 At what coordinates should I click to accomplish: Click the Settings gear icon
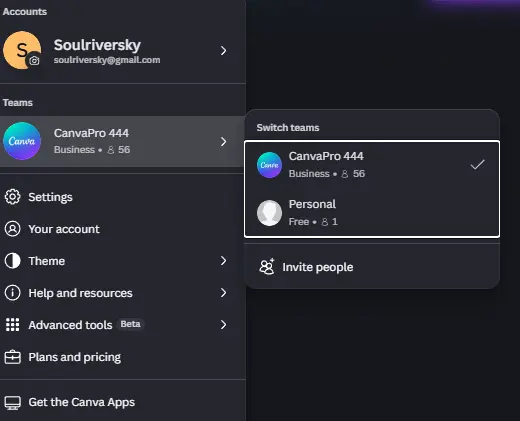point(13,197)
